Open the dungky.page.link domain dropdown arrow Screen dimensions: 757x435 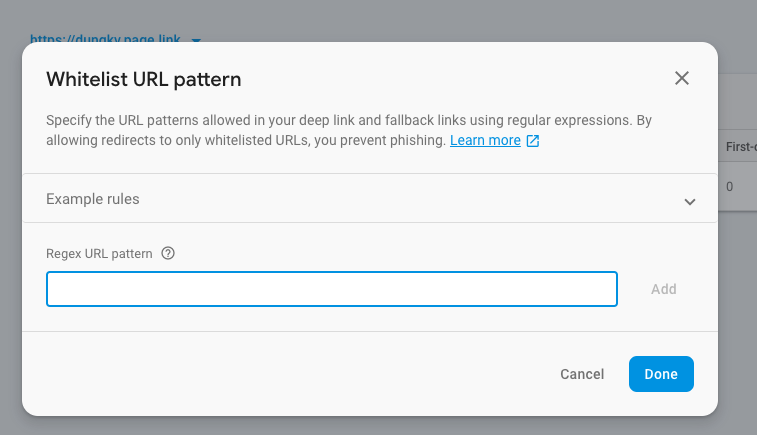[196, 41]
